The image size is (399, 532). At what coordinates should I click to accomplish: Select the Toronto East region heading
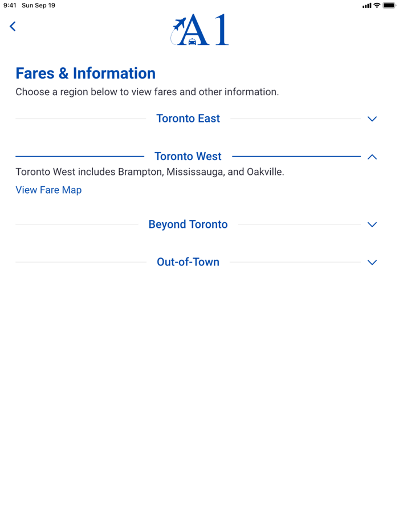[188, 118]
